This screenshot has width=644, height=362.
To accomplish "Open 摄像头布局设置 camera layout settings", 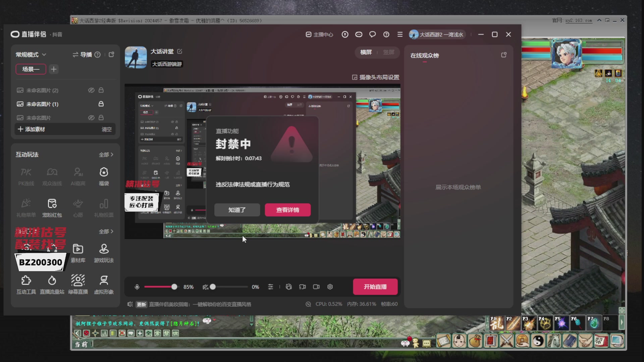I will pyautogui.click(x=376, y=77).
